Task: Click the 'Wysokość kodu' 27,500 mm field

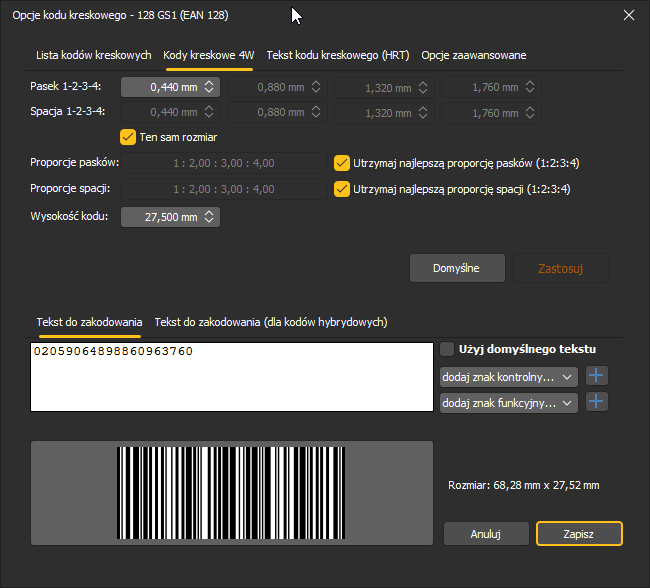Action: tap(170, 217)
